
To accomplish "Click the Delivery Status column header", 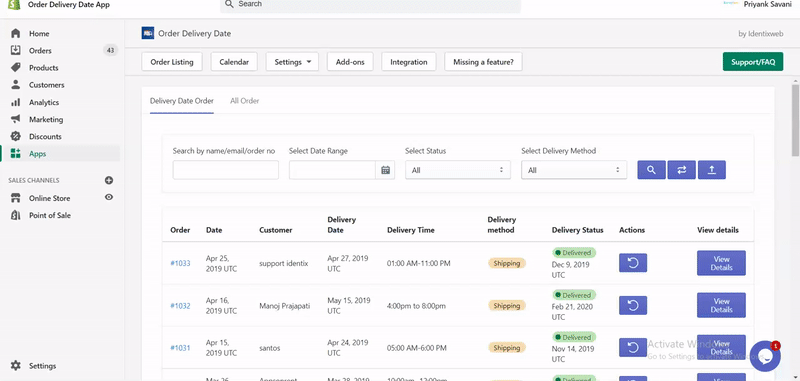I will (x=578, y=230).
